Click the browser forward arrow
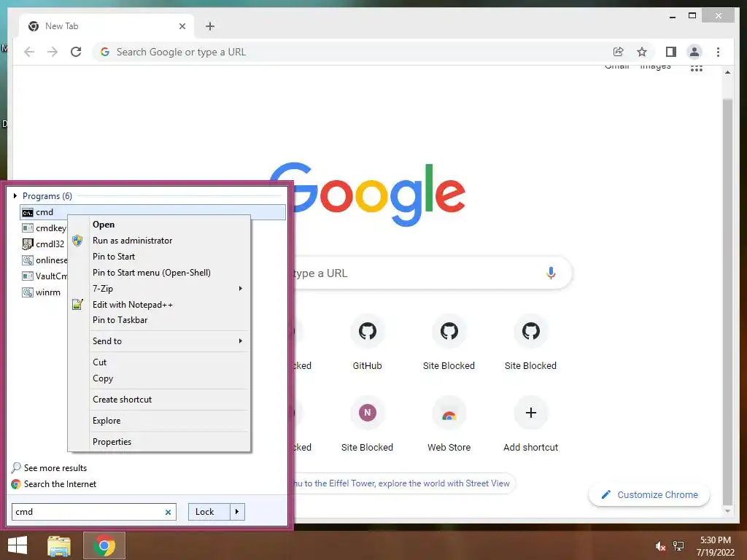 pyautogui.click(x=53, y=52)
